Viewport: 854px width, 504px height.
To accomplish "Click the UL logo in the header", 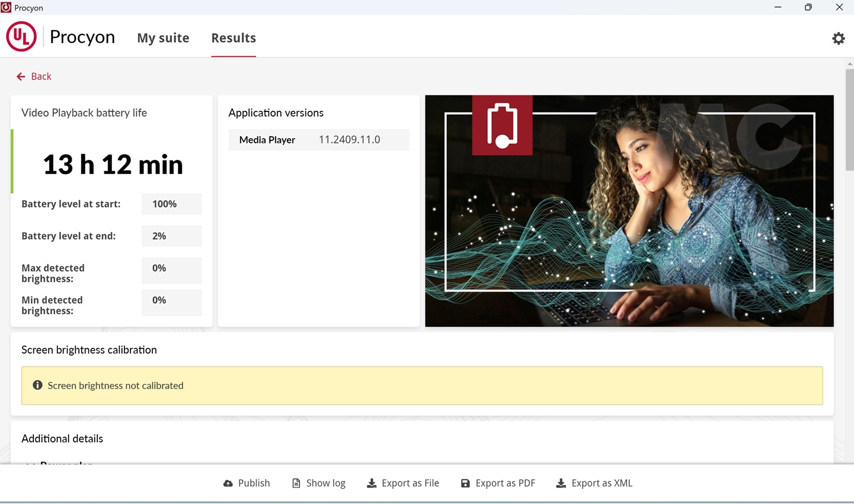I will (21, 37).
